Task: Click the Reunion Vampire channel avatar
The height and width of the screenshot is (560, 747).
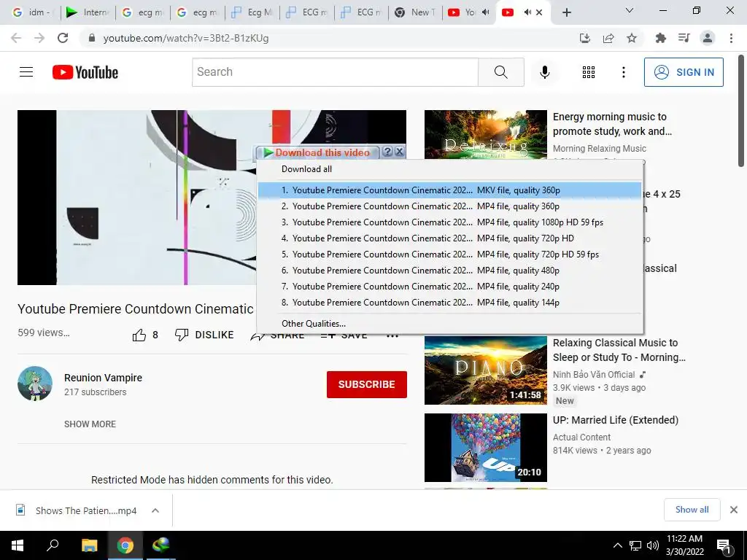Action: pyautogui.click(x=35, y=384)
